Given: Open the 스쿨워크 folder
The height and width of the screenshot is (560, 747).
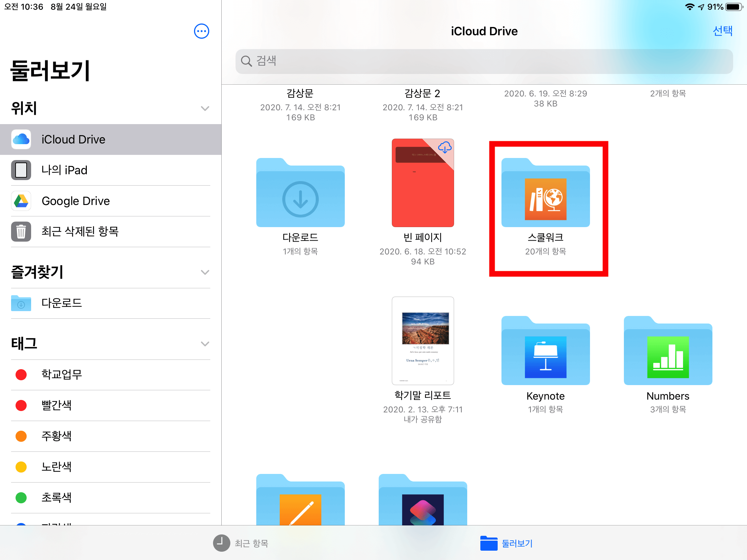Looking at the screenshot, I should [545, 193].
